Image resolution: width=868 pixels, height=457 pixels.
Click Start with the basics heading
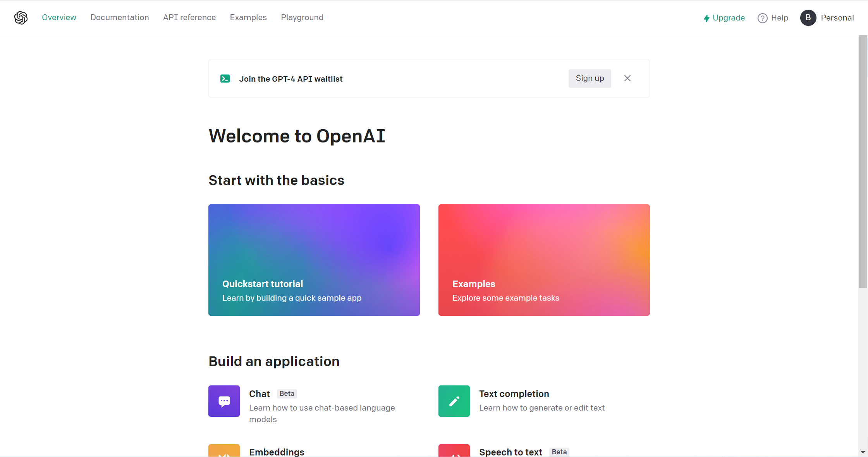277,180
